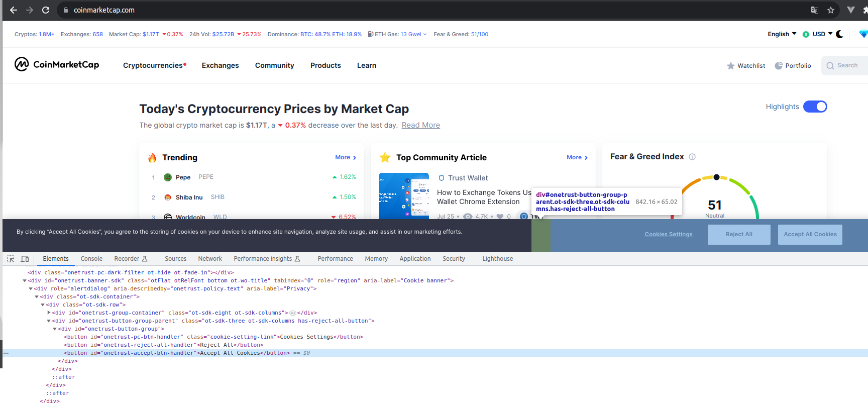Click the browser reload icon
The width and height of the screenshot is (868, 403).
point(46,10)
